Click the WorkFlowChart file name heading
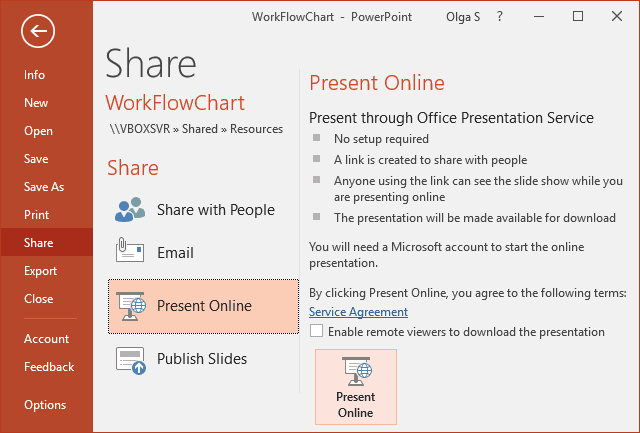Viewport: 640px width, 433px height. click(x=175, y=102)
